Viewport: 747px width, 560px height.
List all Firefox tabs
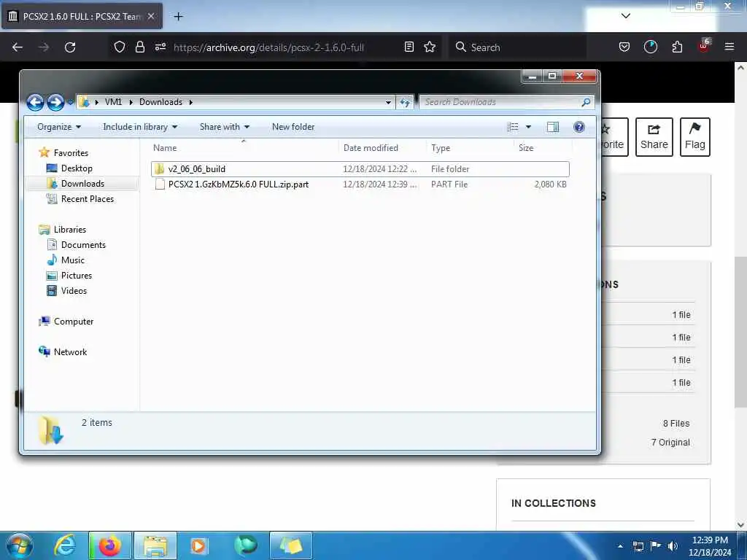pyautogui.click(x=626, y=16)
